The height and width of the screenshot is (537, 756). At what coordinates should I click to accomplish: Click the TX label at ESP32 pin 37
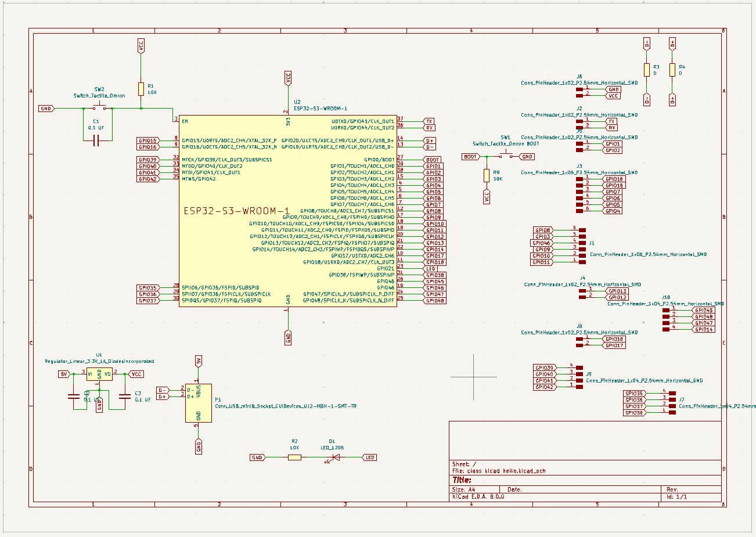coord(429,121)
